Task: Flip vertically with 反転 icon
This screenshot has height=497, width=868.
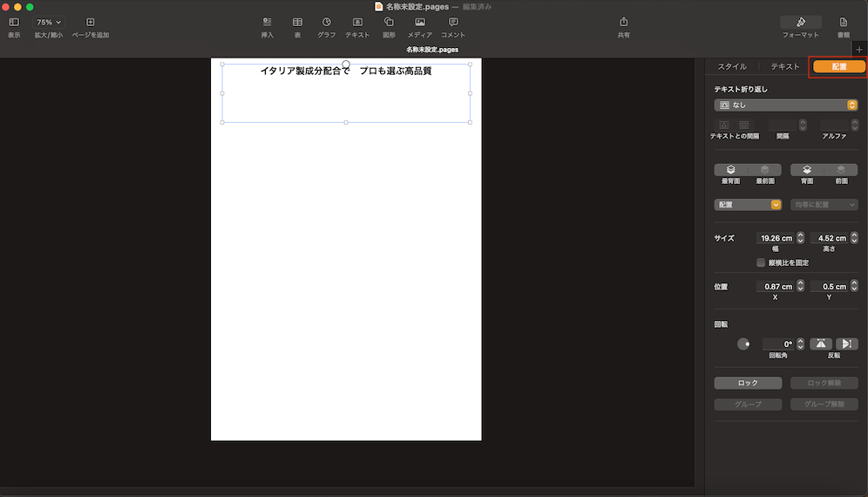Action: coord(846,344)
